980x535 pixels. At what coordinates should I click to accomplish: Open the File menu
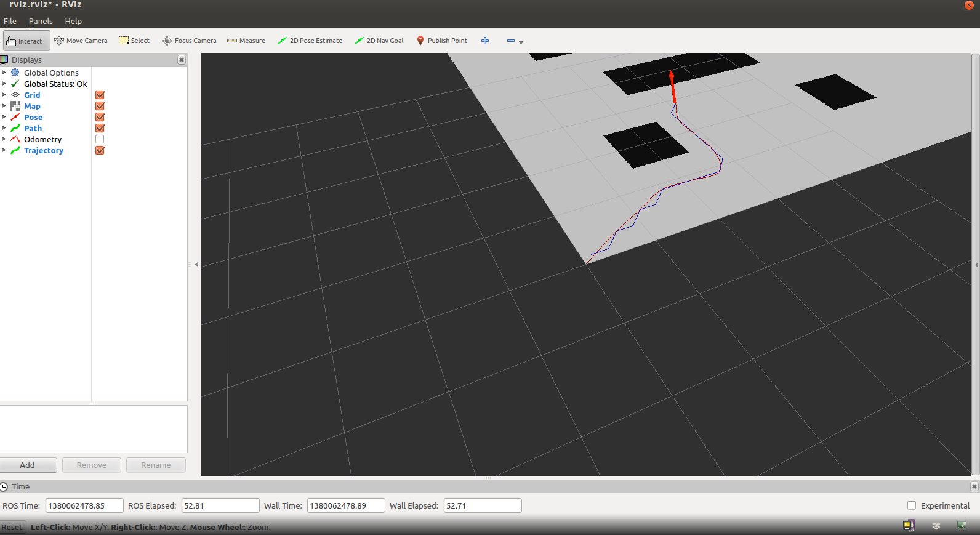pyautogui.click(x=10, y=21)
